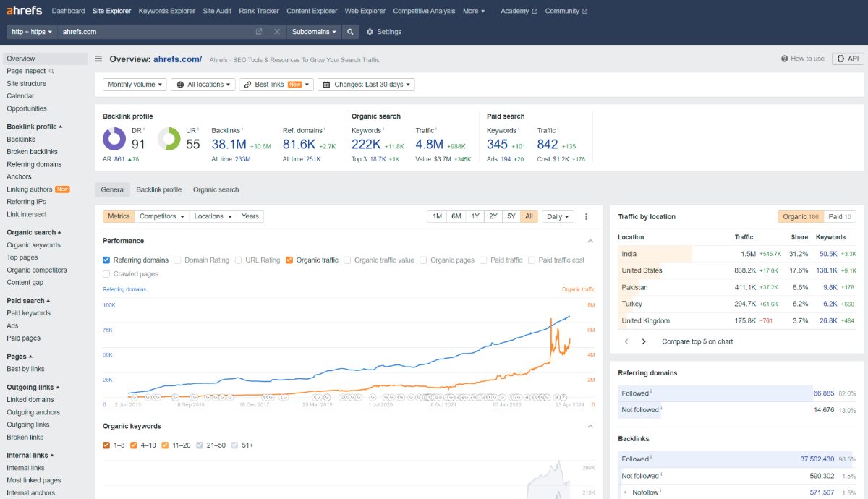Enable Crawled pages checkbox
Screen dimensions: 868x499
[x=106, y=274]
